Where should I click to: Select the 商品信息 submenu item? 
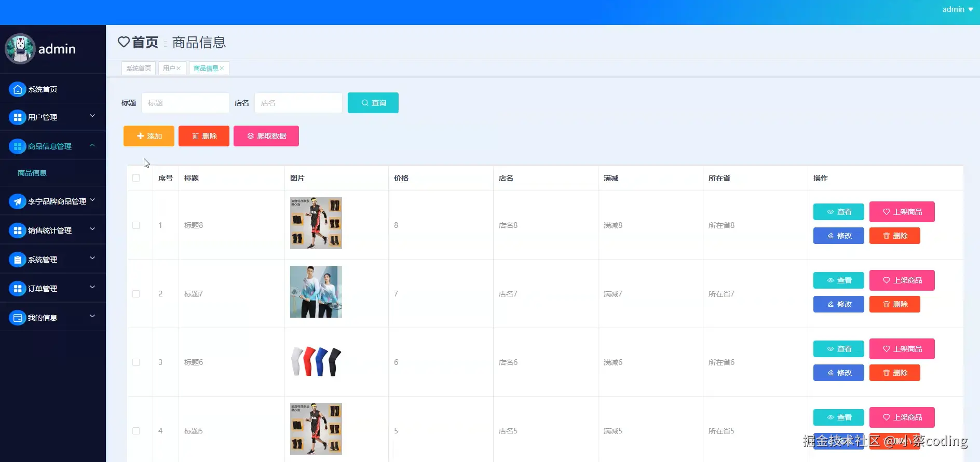53,173
